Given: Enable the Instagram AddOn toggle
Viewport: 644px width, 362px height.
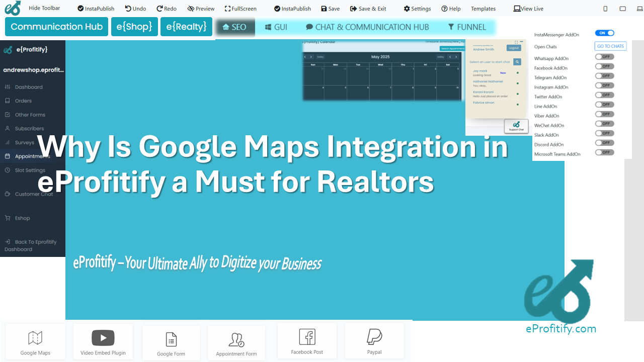Looking at the screenshot, I should [x=604, y=85].
